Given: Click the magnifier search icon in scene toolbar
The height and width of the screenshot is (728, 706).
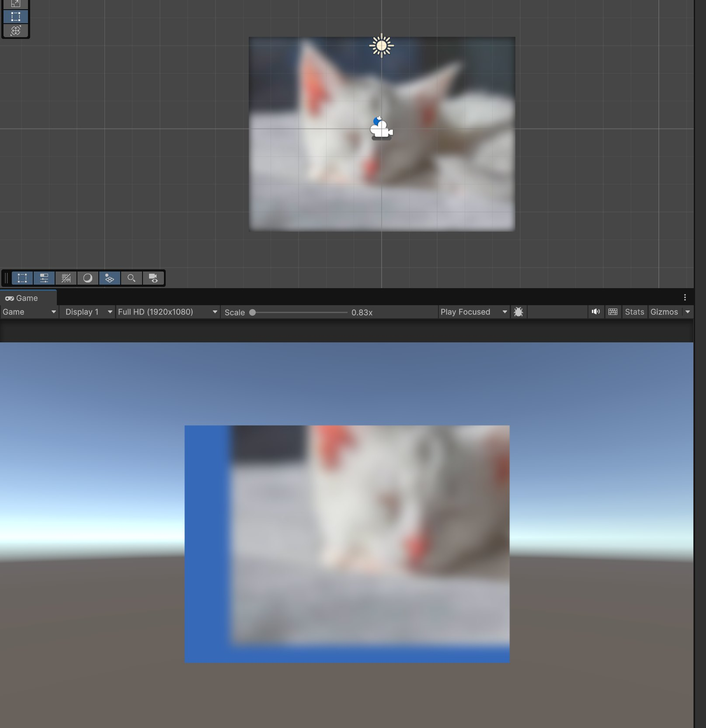Looking at the screenshot, I should [x=132, y=278].
